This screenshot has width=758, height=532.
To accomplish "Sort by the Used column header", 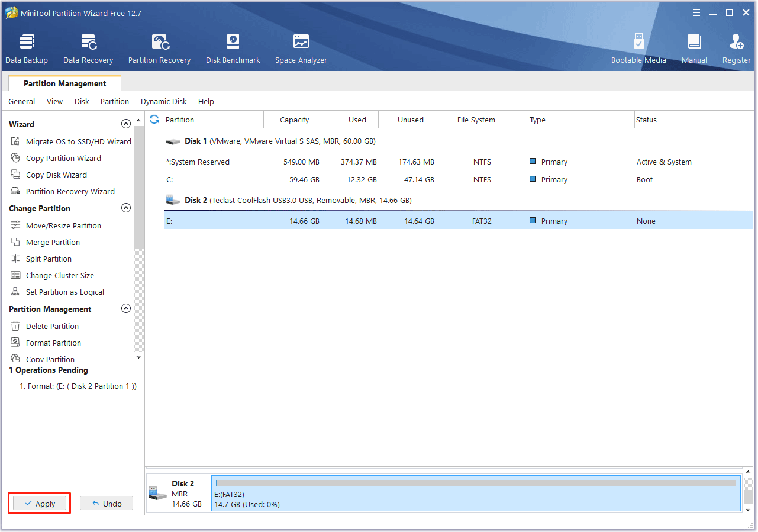I will [350, 120].
